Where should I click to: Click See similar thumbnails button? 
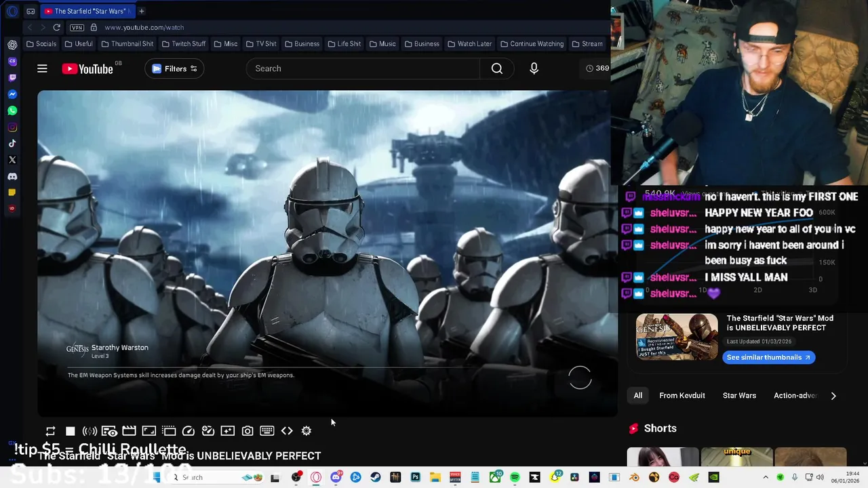(768, 357)
